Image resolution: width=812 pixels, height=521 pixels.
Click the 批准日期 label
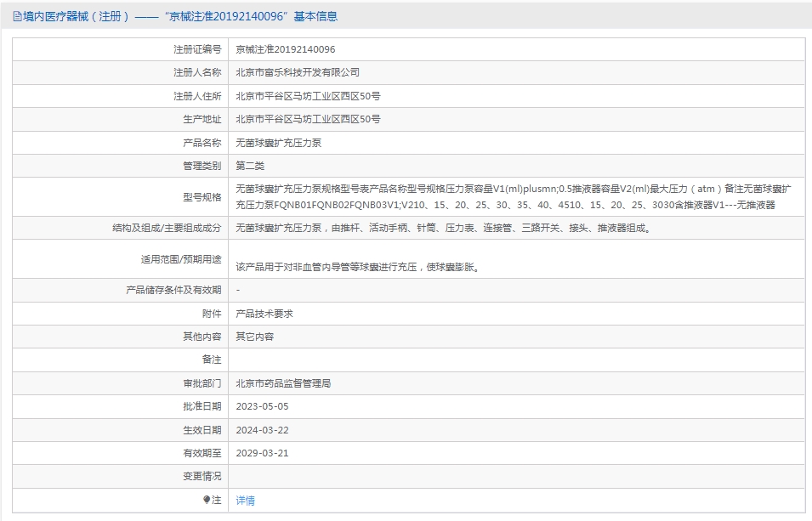tap(202, 406)
